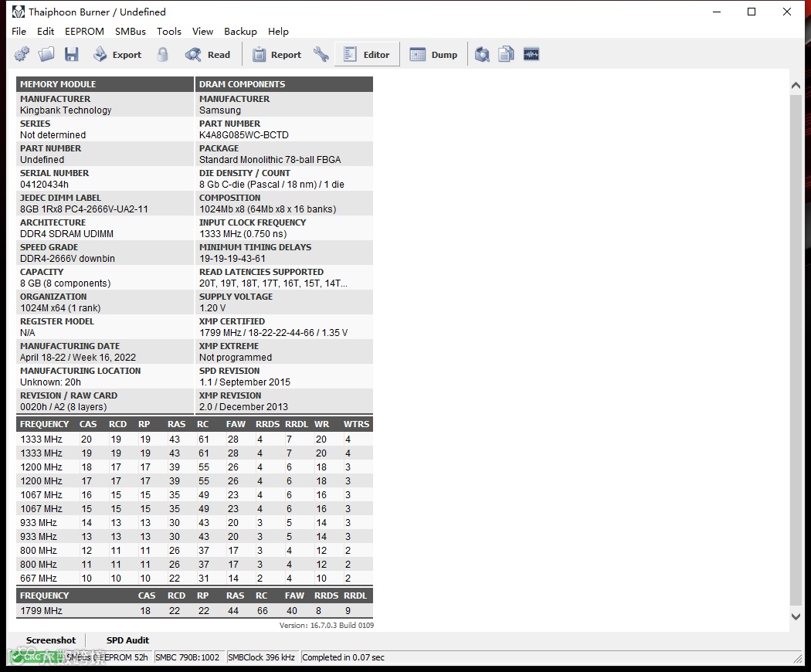Click the supply voltage 1.20 V value
This screenshot has height=672, width=811.
click(x=212, y=307)
